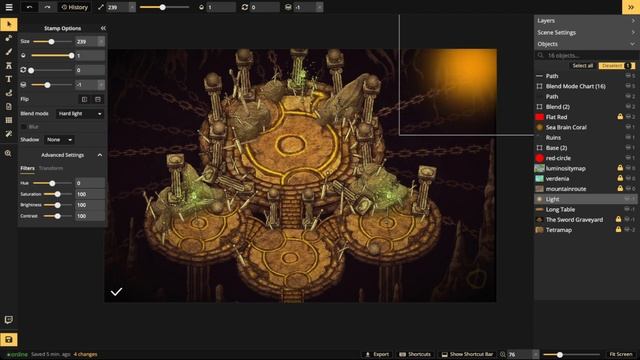The width and height of the screenshot is (640, 360).
Task: Open the Shadow None dropdown
Action: (59, 140)
